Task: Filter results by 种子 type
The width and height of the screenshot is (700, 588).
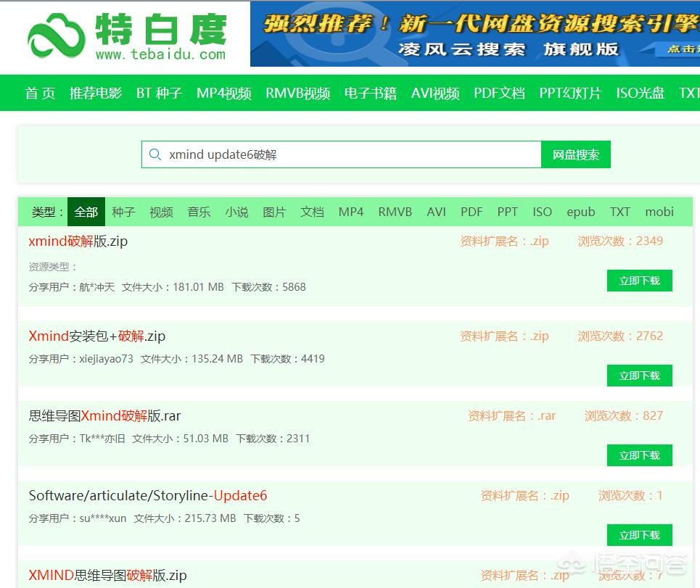Action: [x=123, y=212]
